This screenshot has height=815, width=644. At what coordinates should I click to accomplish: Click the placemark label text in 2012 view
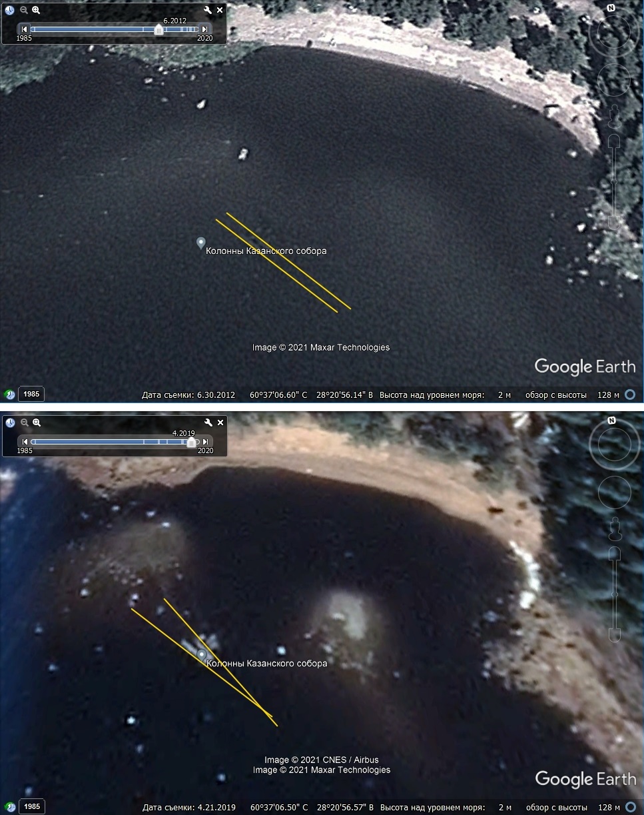pos(266,251)
